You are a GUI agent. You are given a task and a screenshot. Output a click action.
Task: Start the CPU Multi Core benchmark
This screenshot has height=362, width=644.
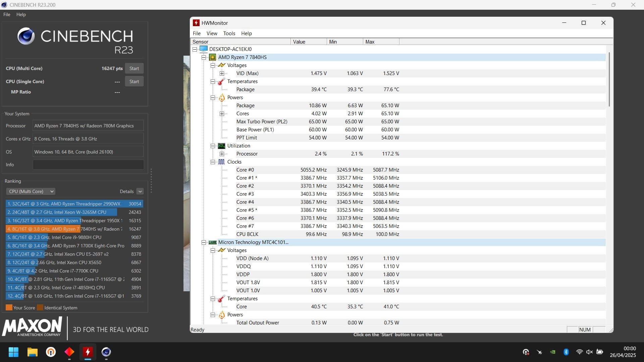coord(134,68)
